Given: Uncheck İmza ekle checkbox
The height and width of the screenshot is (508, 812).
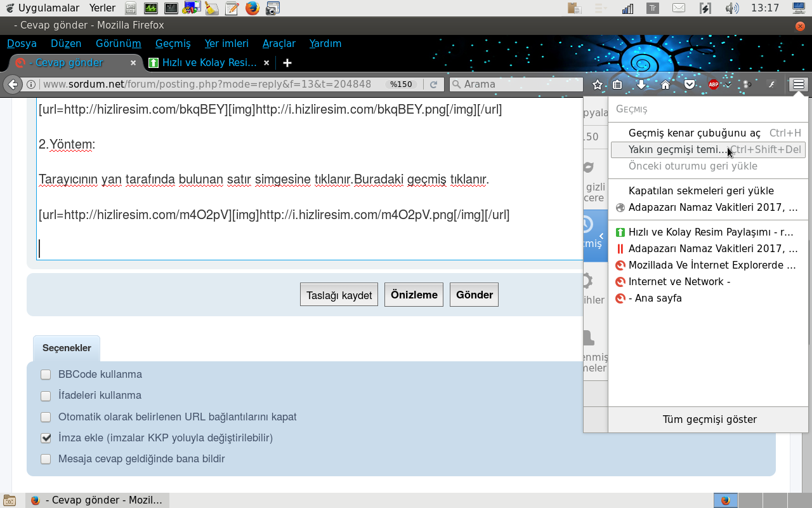Looking at the screenshot, I should click(46, 438).
